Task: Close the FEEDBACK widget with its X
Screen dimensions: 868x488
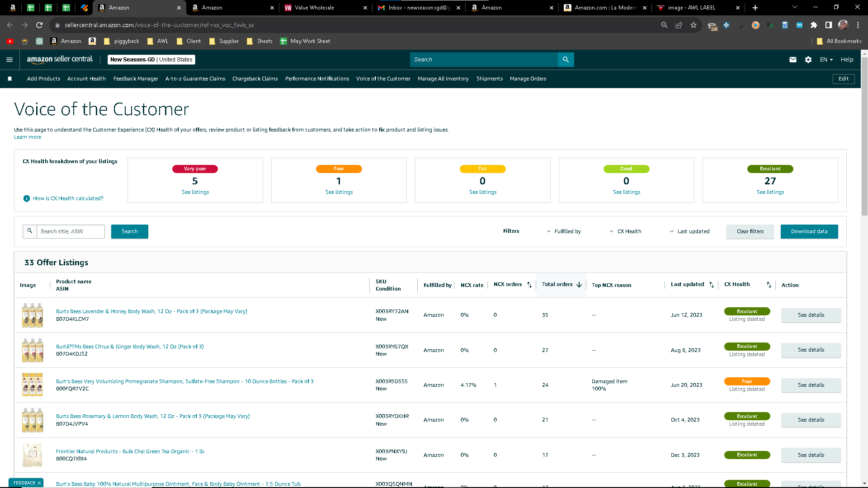Action: pyautogui.click(x=39, y=483)
